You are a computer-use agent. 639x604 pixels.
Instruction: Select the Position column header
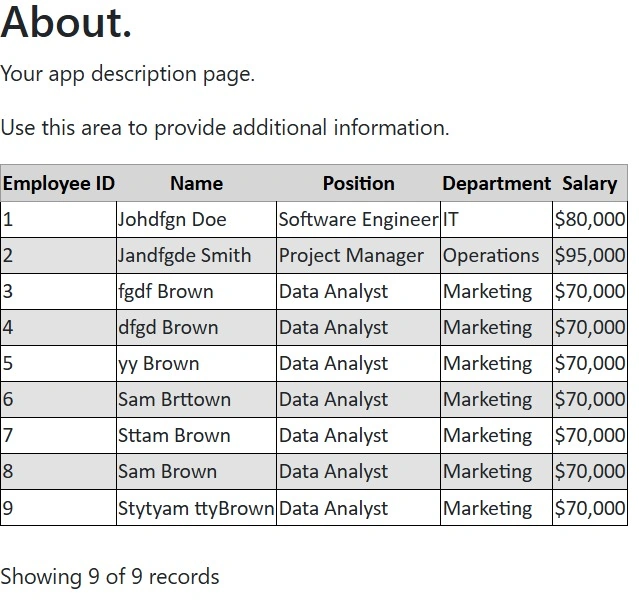pyautogui.click(x=359, y=183)
